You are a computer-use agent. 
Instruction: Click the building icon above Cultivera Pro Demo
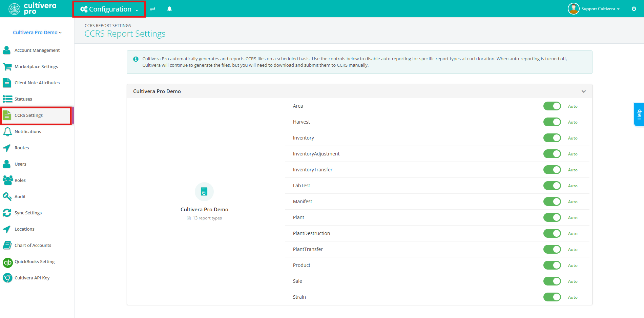point(204,192)
